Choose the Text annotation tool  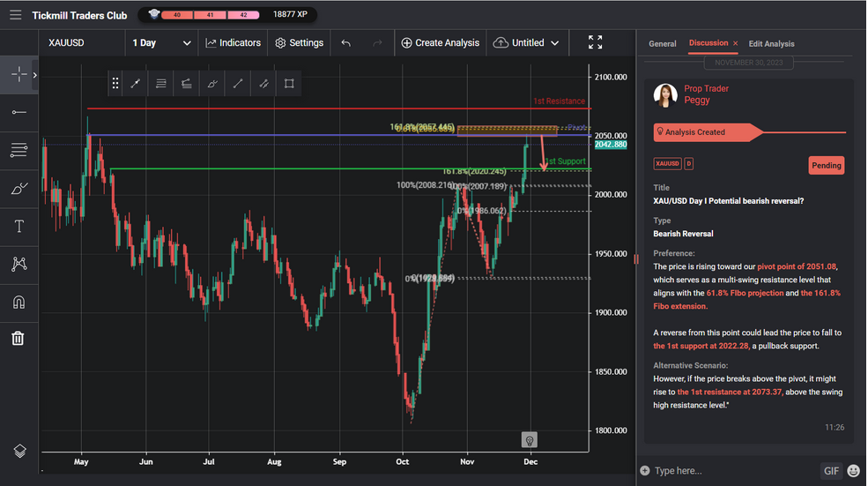tap(19, 226)
